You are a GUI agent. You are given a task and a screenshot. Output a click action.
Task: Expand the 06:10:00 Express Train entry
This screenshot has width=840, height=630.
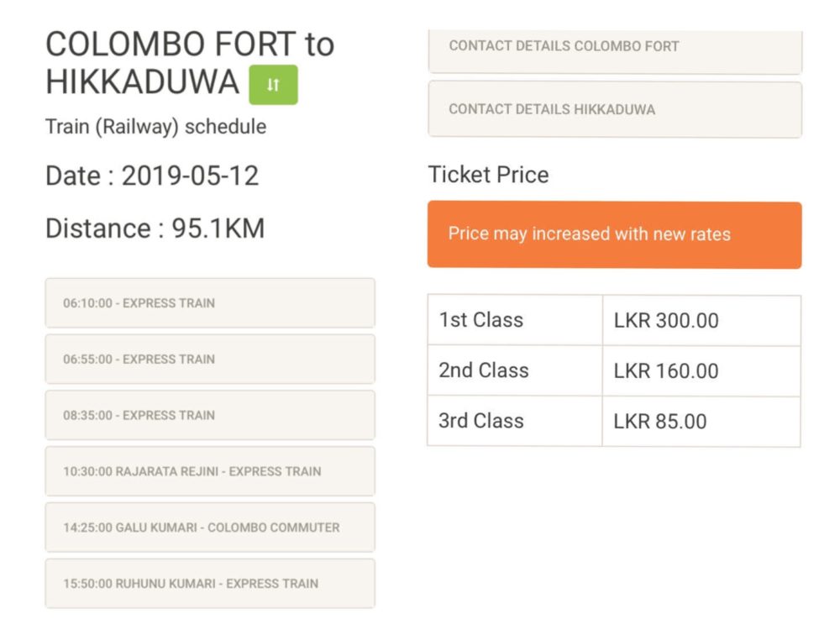click(210, 303)
